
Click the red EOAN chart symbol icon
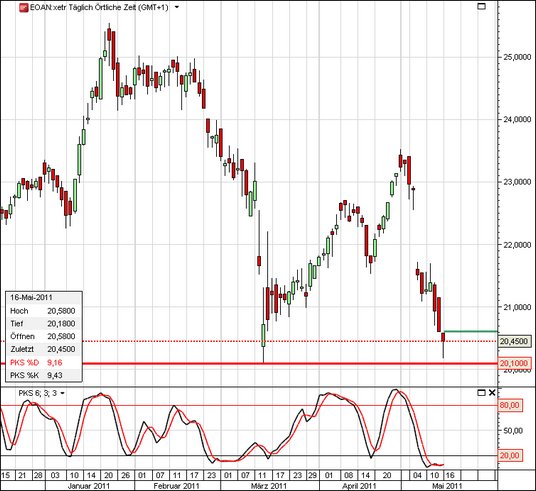coord(24,8)
